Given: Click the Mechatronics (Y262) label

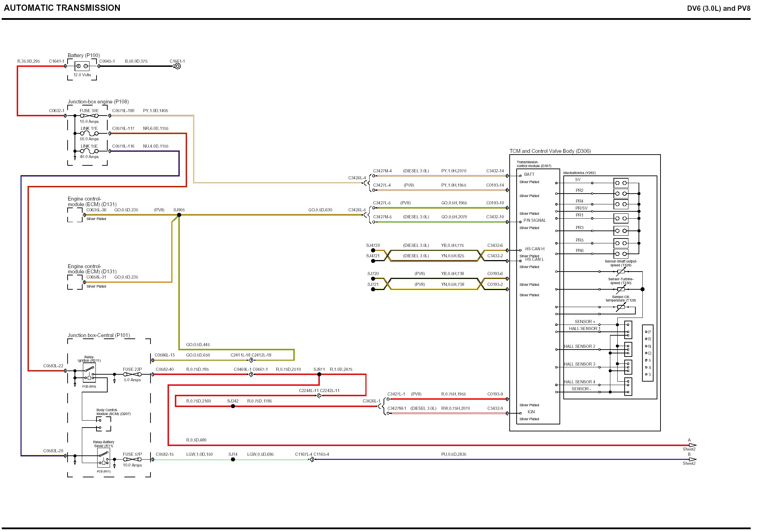Looking at the screenshot, I should [x=579, y=173].
